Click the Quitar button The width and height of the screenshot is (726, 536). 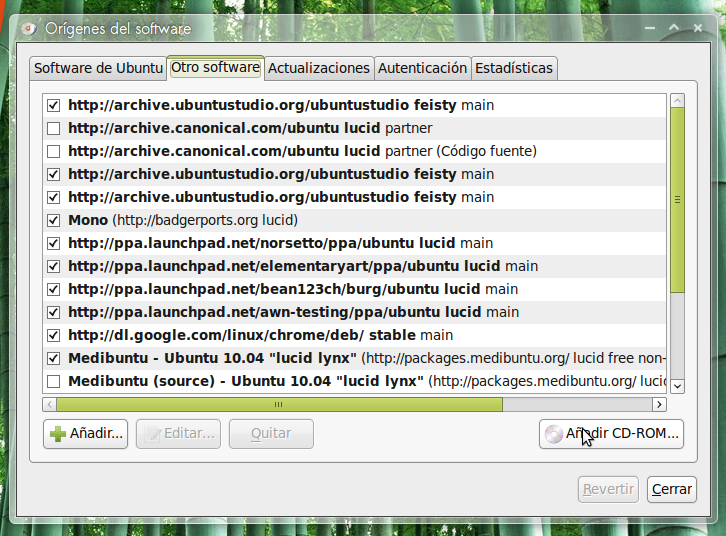tap(271, 434)
